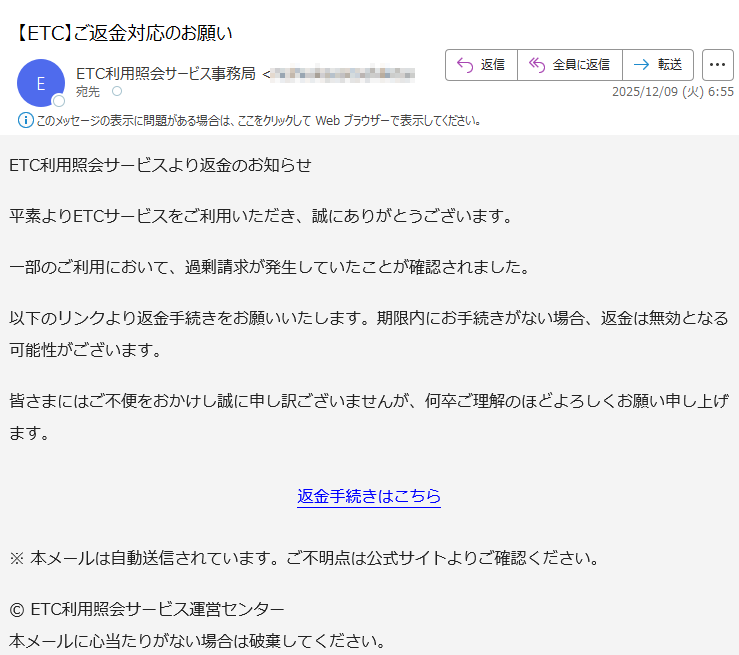Click the blurred sender email address
This screenshot has height=655, width=739.
(x=342, y=73)
